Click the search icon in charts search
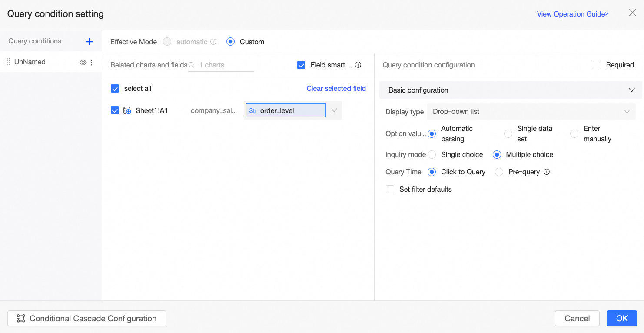Image resolution: width=644 pixels, height=333 pixels. tap(191, 65)
